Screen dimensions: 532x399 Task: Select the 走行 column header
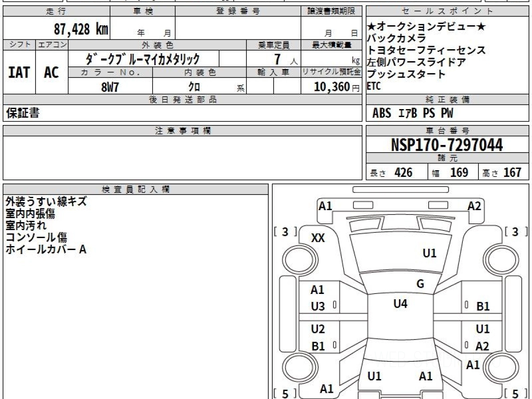(56, 11)
